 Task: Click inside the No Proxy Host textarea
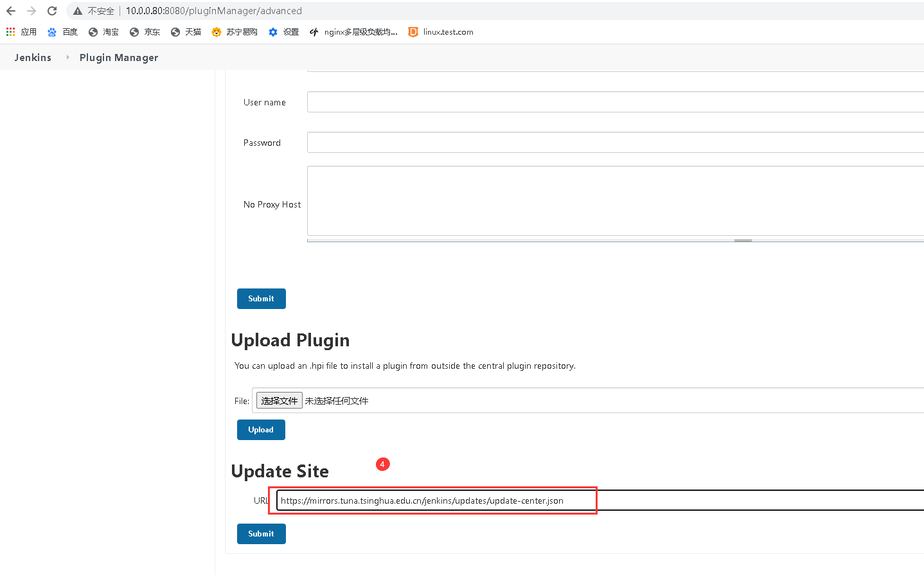[x=616, y=201]
